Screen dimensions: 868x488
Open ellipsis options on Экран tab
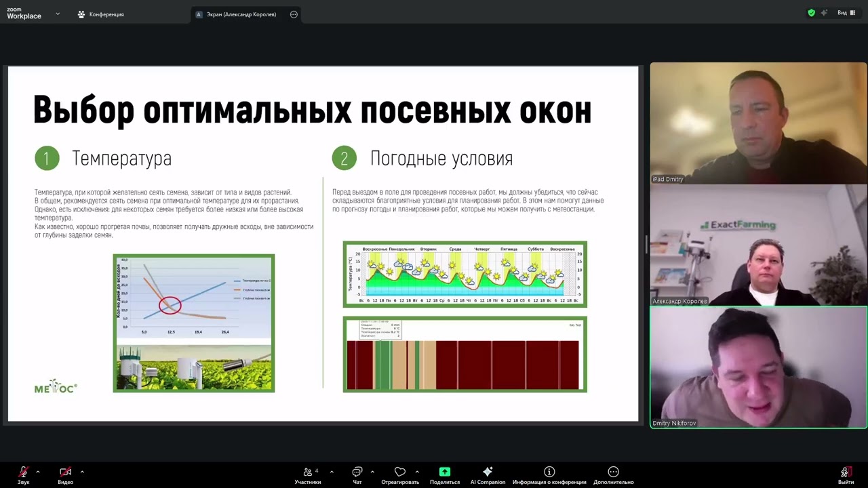pos(294,14)
